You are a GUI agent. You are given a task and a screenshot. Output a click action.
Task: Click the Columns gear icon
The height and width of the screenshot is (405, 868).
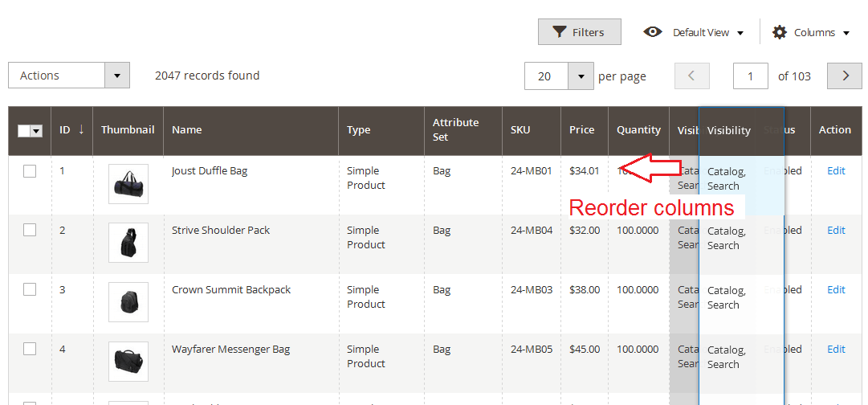[x=780, y=32]
